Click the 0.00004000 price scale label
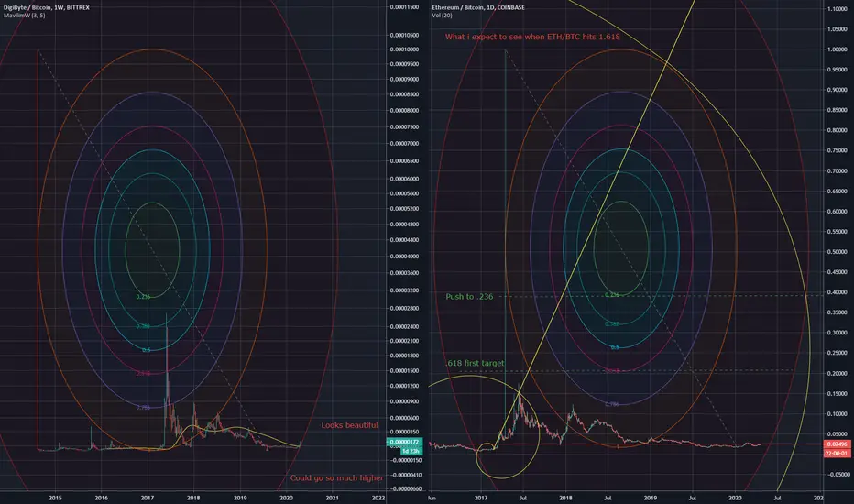Screen dimensions: 854x504 pos(405,256)
